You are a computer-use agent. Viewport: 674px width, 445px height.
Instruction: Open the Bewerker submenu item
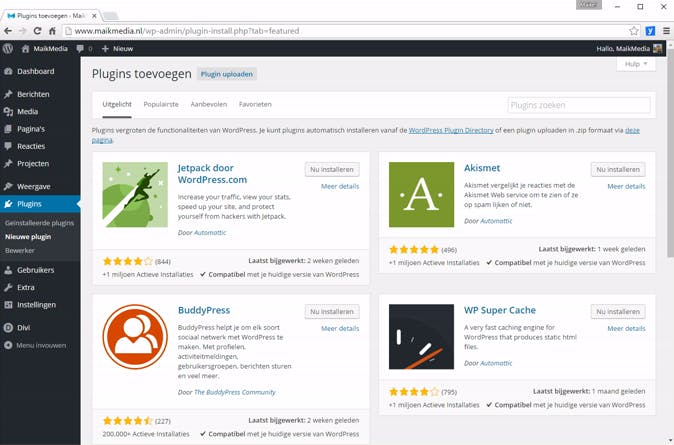[20, 251]
